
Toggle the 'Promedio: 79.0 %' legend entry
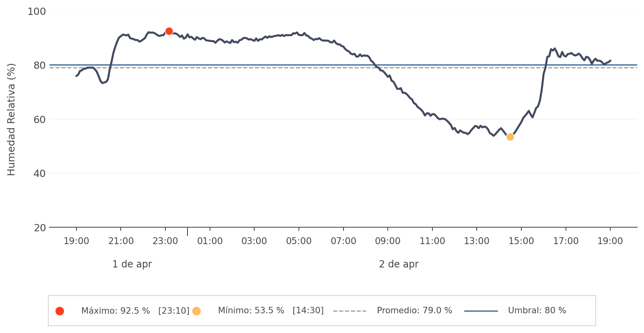(x=414, y=311)
